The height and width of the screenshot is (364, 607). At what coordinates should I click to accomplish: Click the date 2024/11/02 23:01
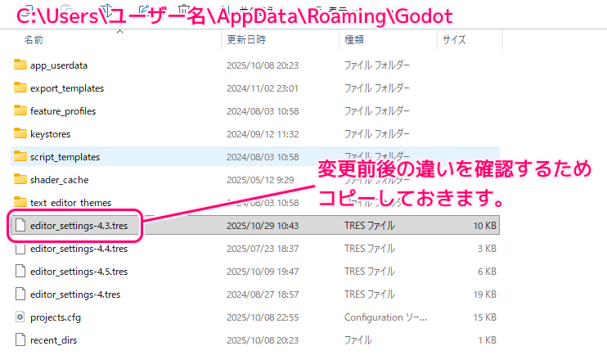[263, 88]
